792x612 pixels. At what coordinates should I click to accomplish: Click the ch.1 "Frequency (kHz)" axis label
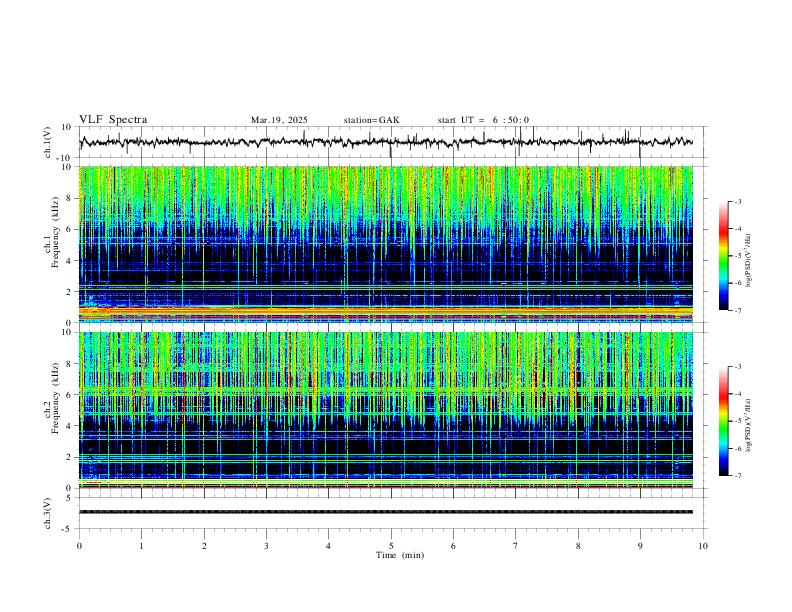[x=55, y=231]
